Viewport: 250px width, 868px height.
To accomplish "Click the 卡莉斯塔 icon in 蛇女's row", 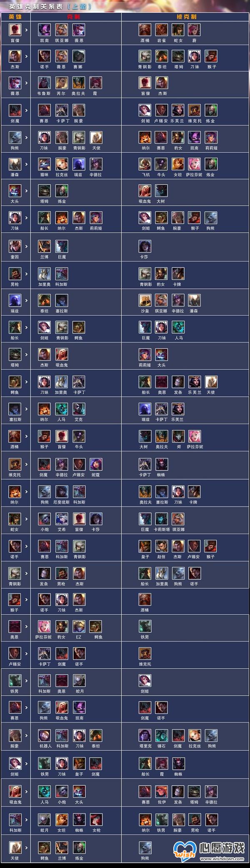I will (162, 519).
